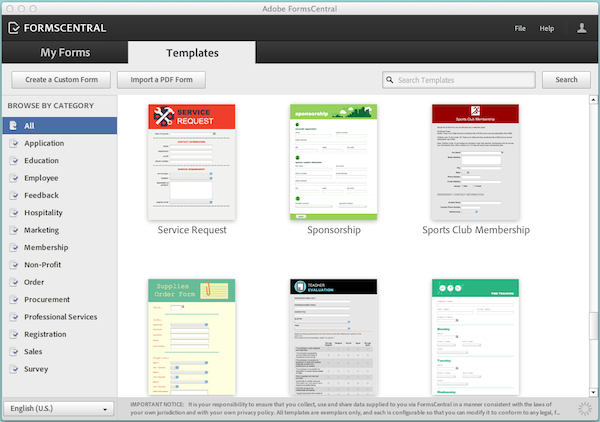The image size is (600, 422).
Task: Open the Service Request template thumbnail
Action: point(192,162)
